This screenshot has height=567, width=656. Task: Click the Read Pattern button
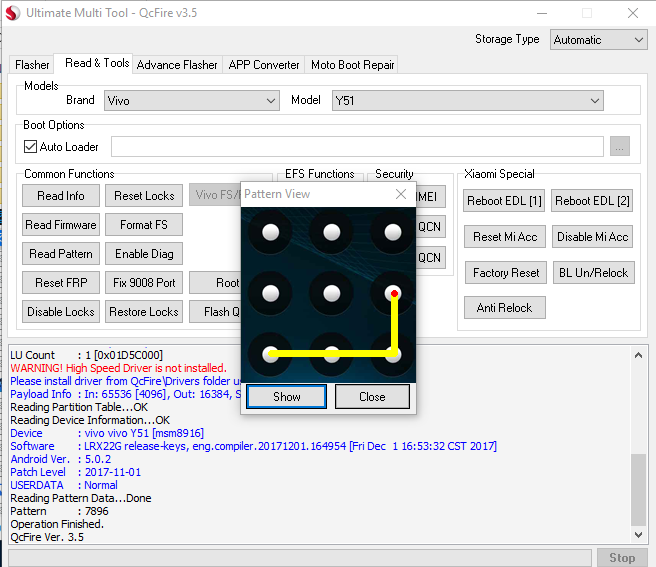point(61,254)
